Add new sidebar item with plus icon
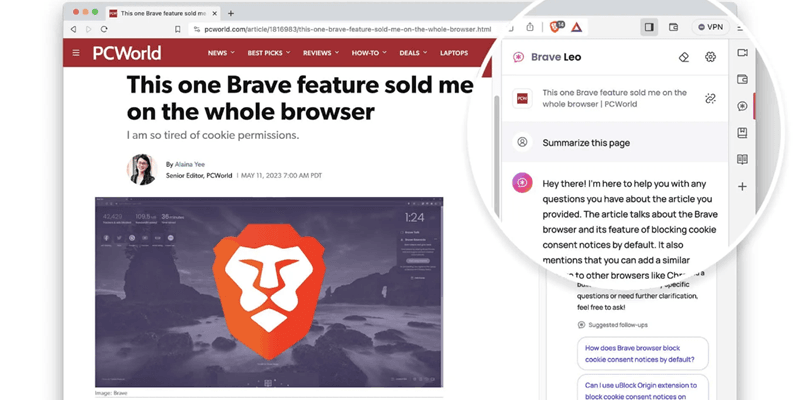This screenshot has height=400, width=800. pos(743,187)
